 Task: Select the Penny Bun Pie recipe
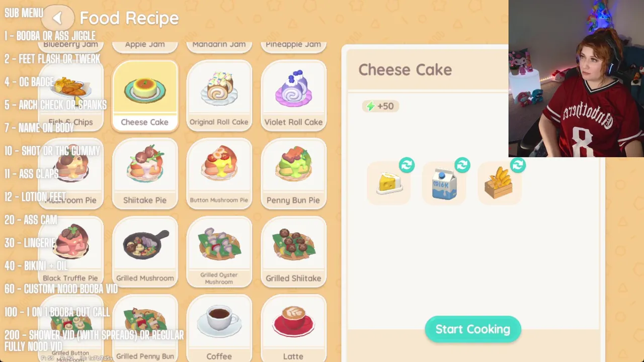293,174
